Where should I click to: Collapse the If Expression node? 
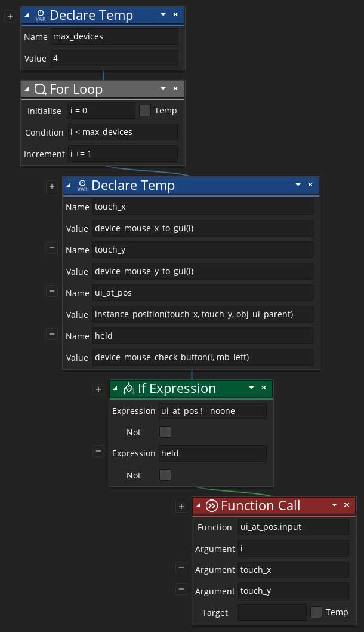(x=115, y=388)
